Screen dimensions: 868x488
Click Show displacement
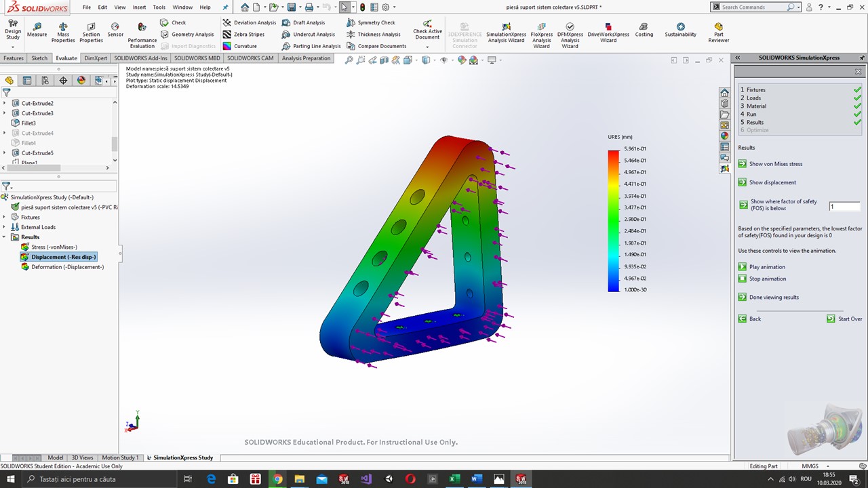(x=767, y=182)
